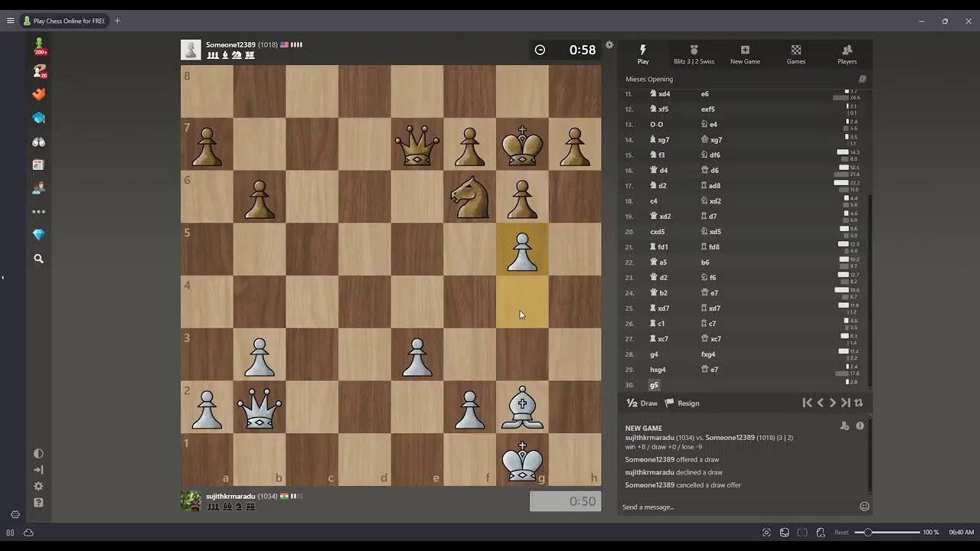Click the white queen on b2
980x551 pixels.
pos(260,406)
